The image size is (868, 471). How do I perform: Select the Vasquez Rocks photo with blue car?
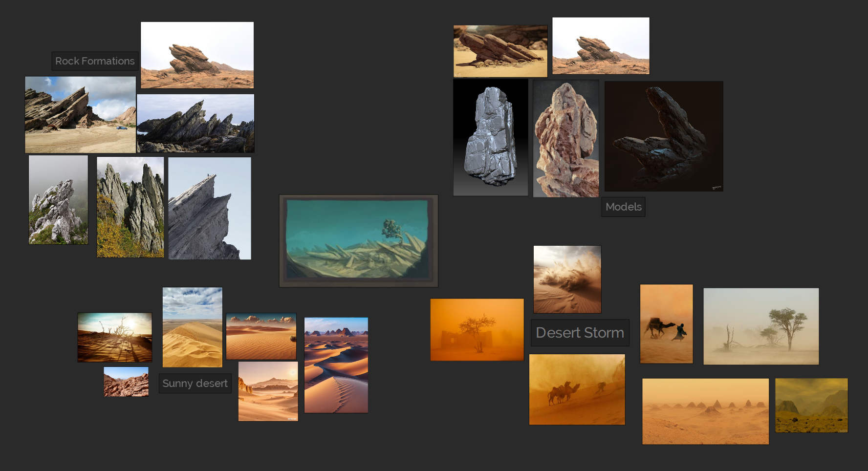[80, 114]
